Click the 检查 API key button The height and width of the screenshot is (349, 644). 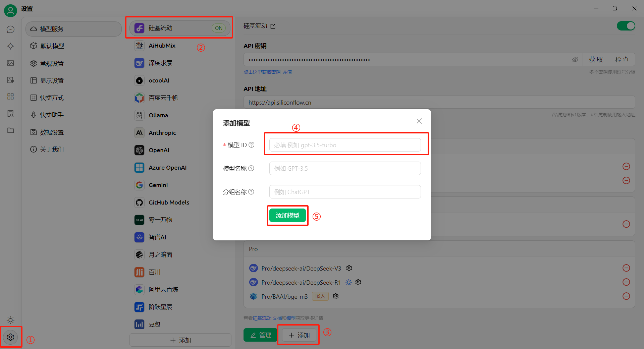click(622, 60)
